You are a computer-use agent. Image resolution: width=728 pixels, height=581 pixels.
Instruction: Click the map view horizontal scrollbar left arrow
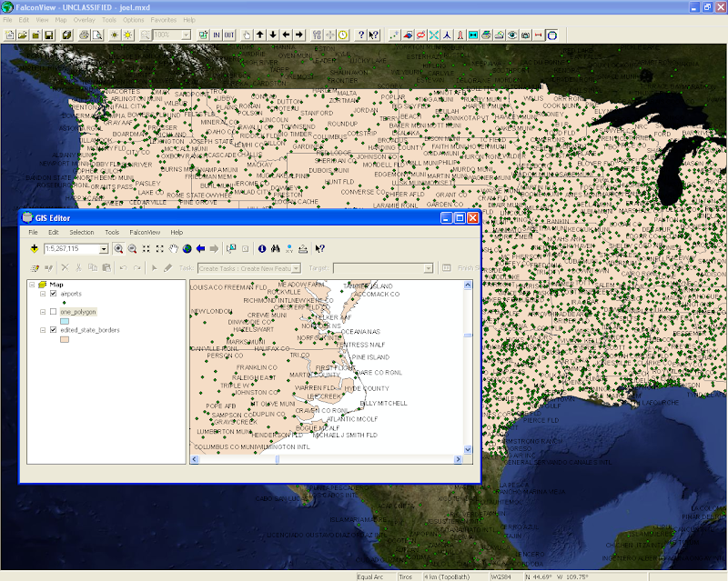tap(195, 459)
